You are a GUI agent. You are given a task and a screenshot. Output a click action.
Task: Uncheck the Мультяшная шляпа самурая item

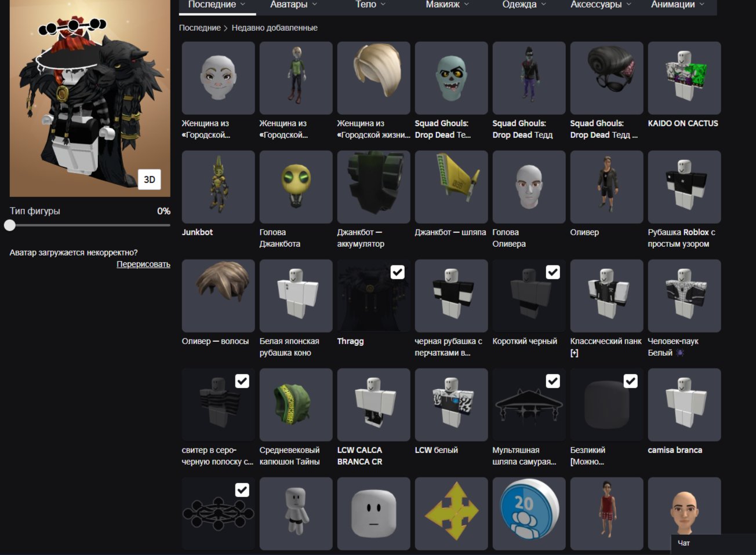click(x=553, y=381)
